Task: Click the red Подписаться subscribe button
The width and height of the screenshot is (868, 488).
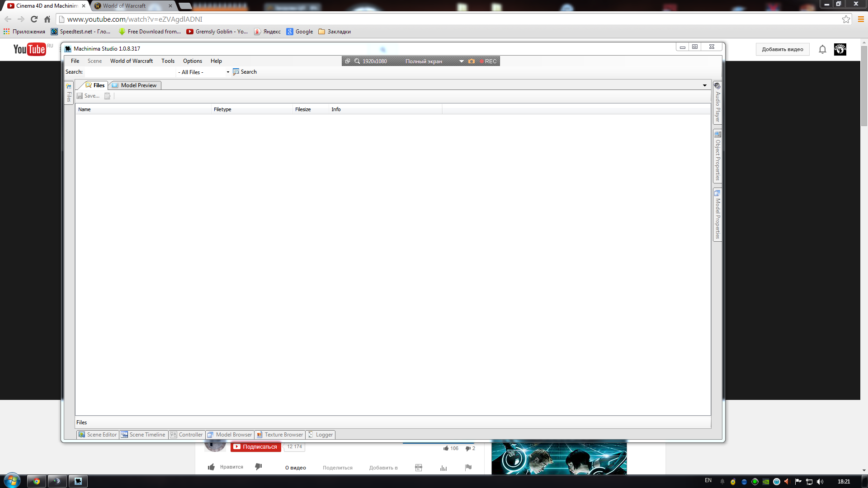Action: [x=255, y=447]
